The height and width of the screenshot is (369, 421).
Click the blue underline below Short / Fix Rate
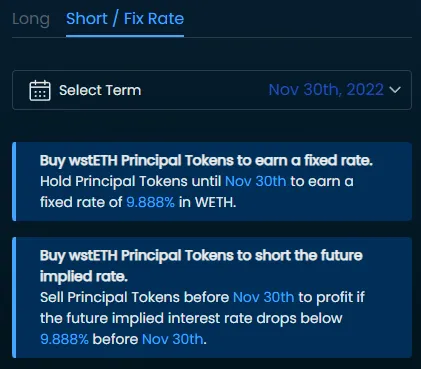tap(125, 36)
